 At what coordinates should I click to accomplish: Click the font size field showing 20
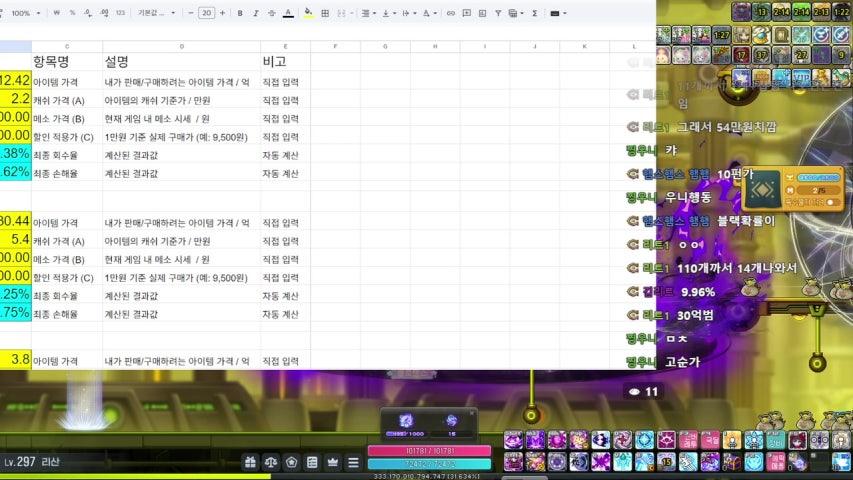coord(206,13)
